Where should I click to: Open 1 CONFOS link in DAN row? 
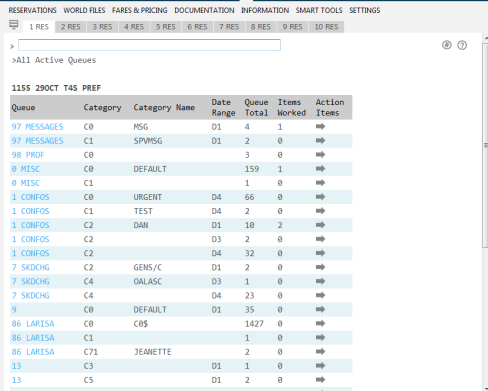click(30, 225)
